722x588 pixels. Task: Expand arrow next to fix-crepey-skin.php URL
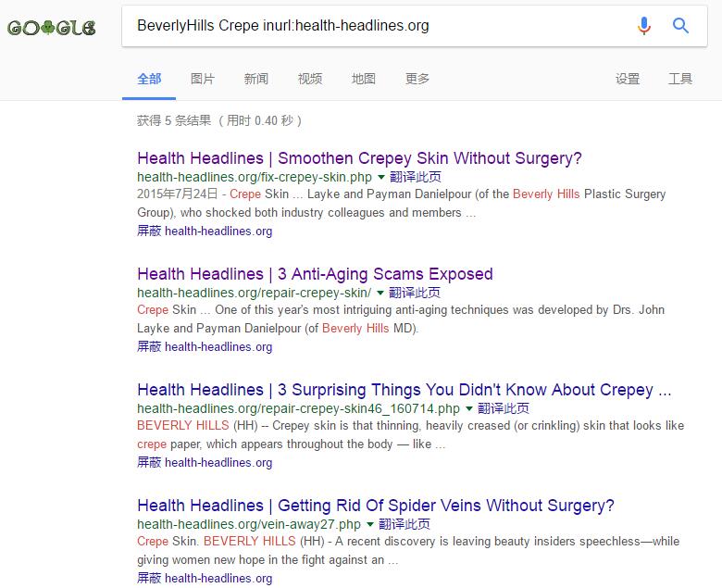click(x=381, y=177)
